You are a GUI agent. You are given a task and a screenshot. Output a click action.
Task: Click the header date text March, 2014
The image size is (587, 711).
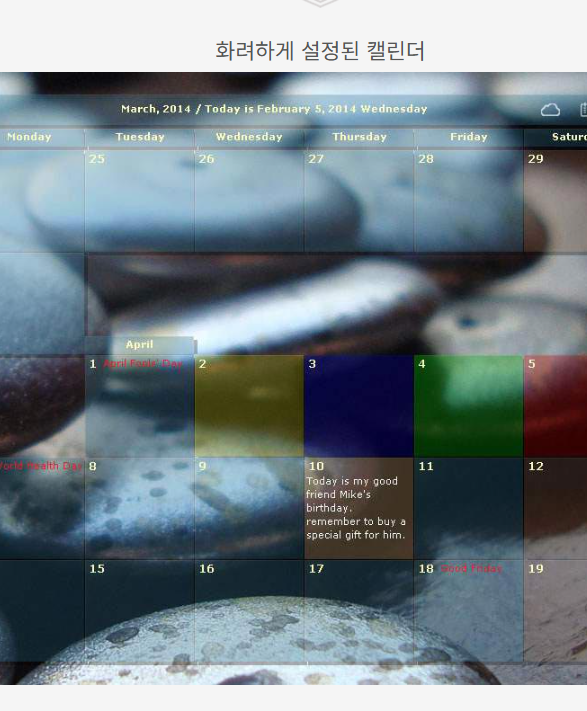[x=155, y=109]
